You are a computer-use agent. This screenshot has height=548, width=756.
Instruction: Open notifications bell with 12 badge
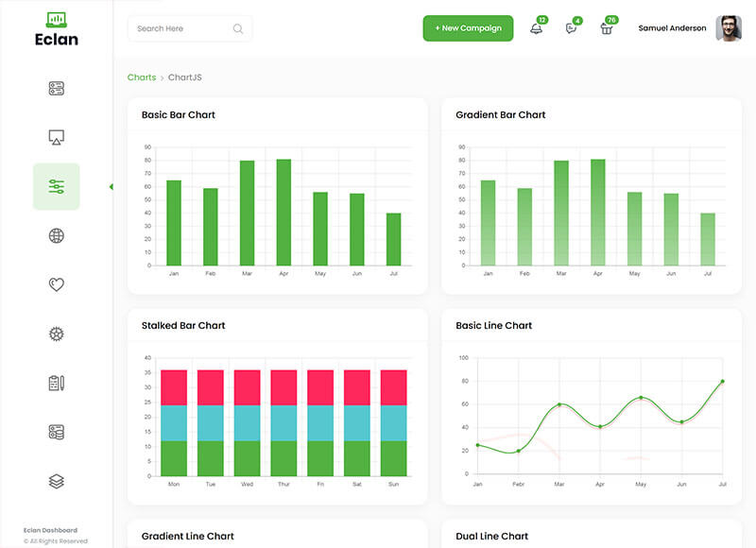point(536,28)
